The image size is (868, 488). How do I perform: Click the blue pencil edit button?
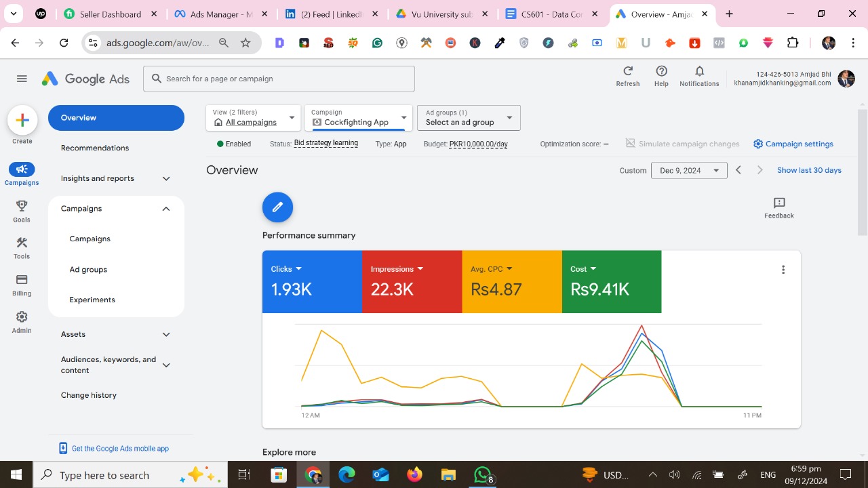pyautogui.click(x=277, y=207)
